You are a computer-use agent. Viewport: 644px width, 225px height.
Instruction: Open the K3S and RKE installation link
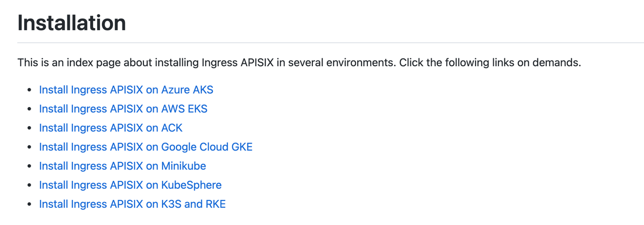(132, 204)
